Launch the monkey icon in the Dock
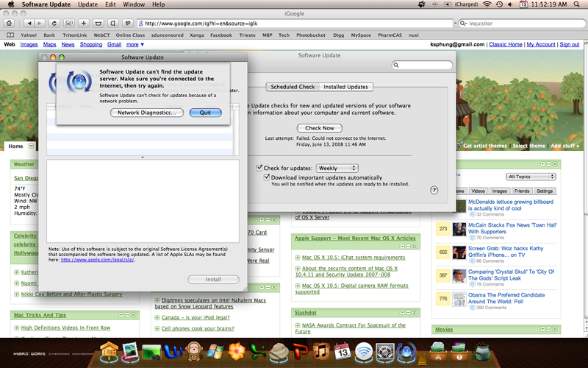 (x=194, y=352)
